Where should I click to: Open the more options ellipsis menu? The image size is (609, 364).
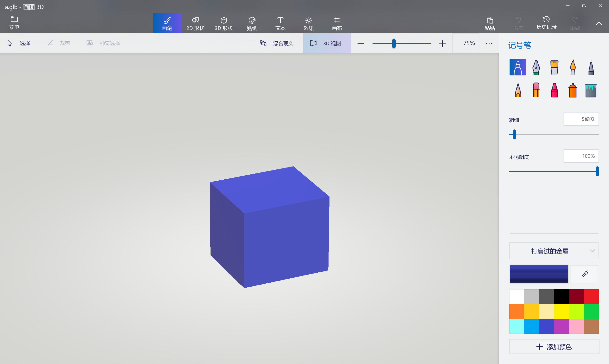pyautogui.click(x=489, y=44)
